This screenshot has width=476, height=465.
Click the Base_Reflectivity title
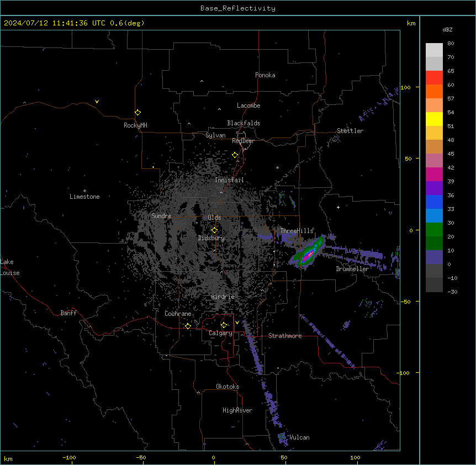[x=238, y=8]
